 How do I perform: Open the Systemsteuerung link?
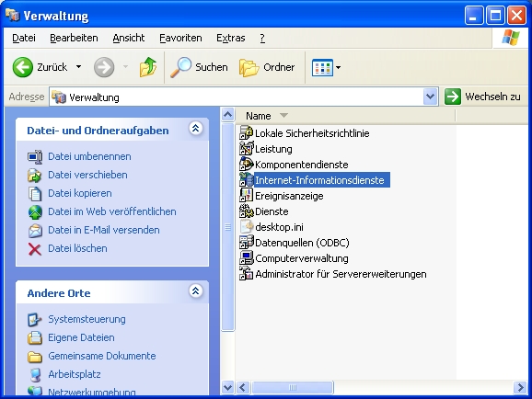[x=87, y=319]
